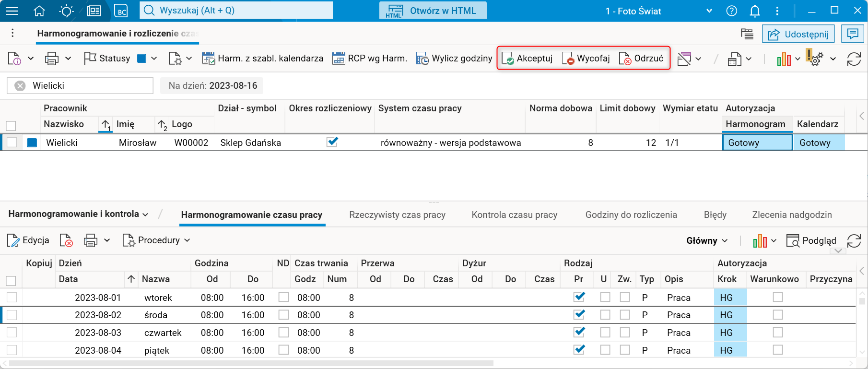Click the Udostępnij share button
This screenshot has width=868, height=369.
point(798,34)
